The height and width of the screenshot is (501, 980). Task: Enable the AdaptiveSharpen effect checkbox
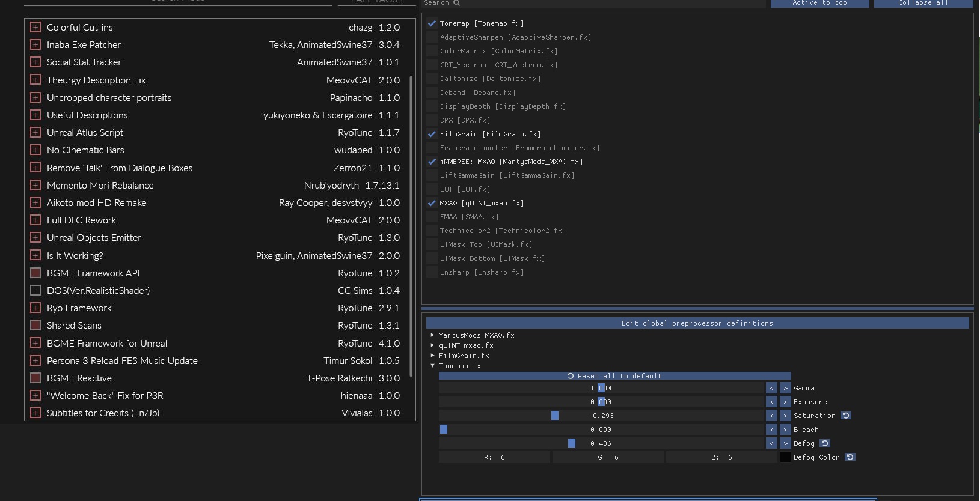432,37
